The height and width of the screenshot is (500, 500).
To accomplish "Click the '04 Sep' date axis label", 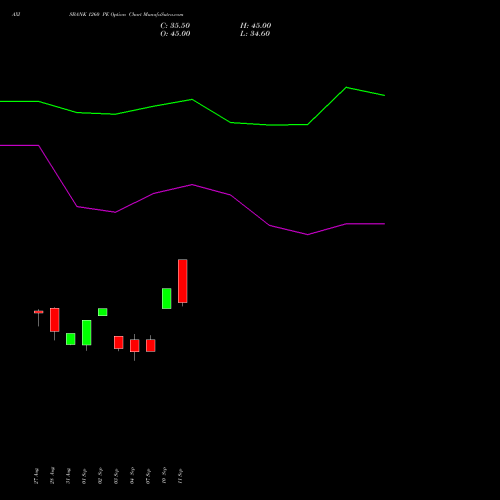I will [132, 476].
